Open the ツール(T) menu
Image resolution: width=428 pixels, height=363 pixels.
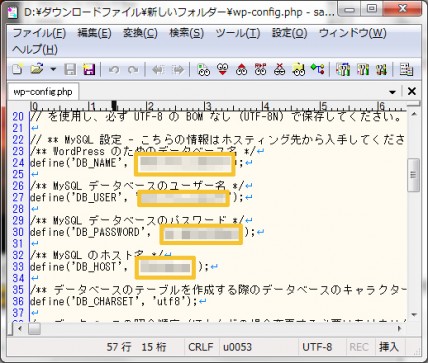pos(237,33)
